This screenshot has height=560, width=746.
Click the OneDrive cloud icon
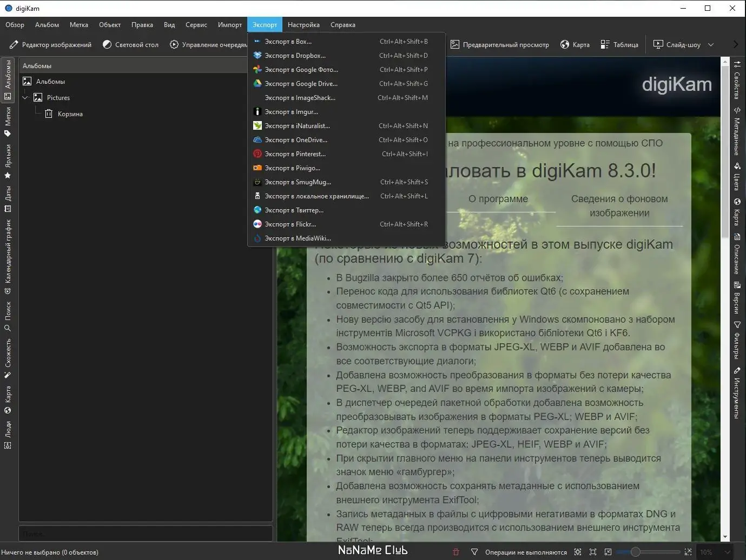(258, 139)
